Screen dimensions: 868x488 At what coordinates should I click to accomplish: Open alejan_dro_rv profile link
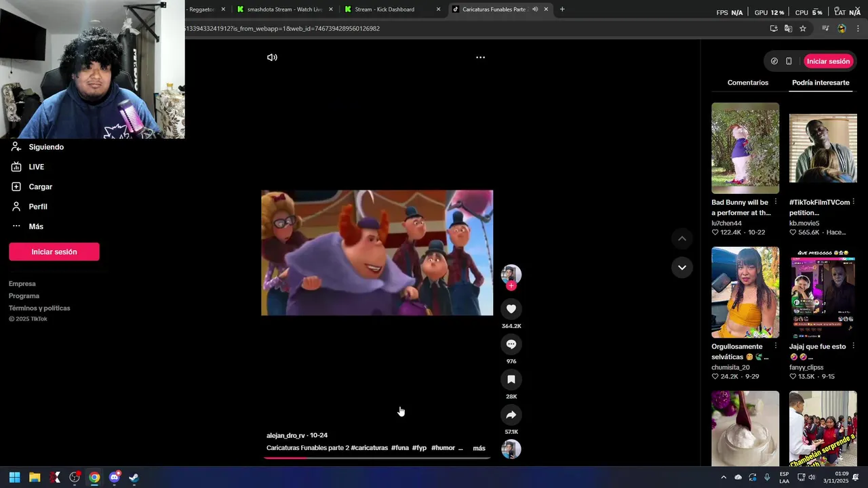coord(285,436)
